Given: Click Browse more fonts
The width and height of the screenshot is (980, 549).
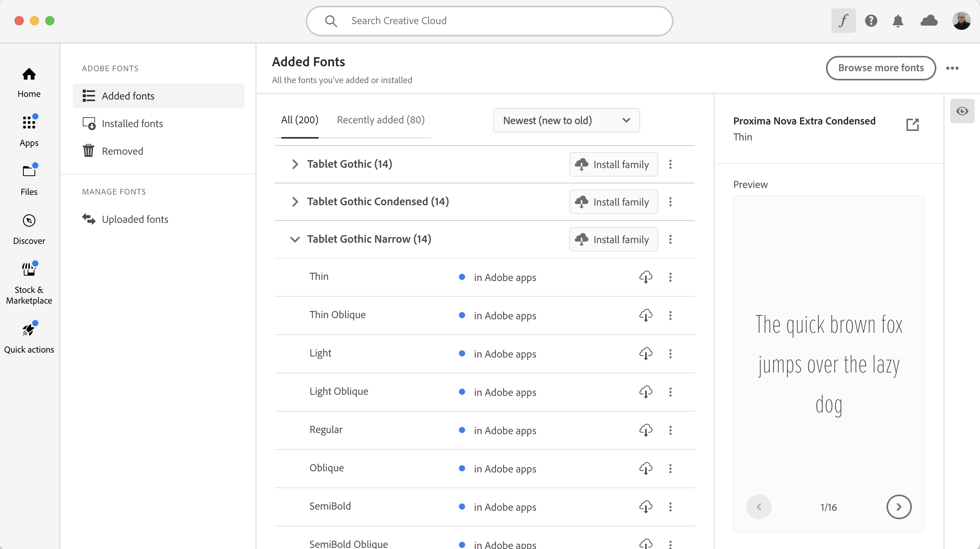Looking at the screenshot, I should [880, 68].
